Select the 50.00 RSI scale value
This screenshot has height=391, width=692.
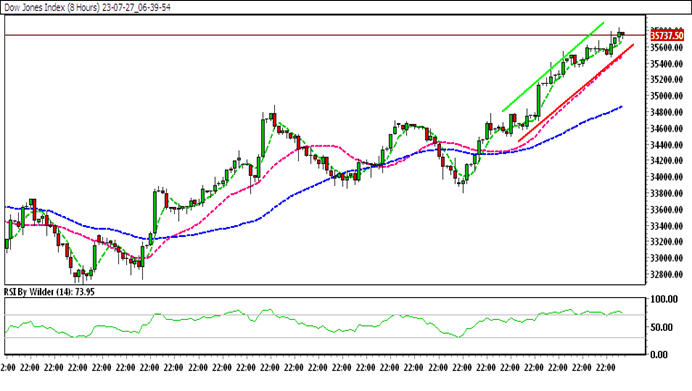662,327
